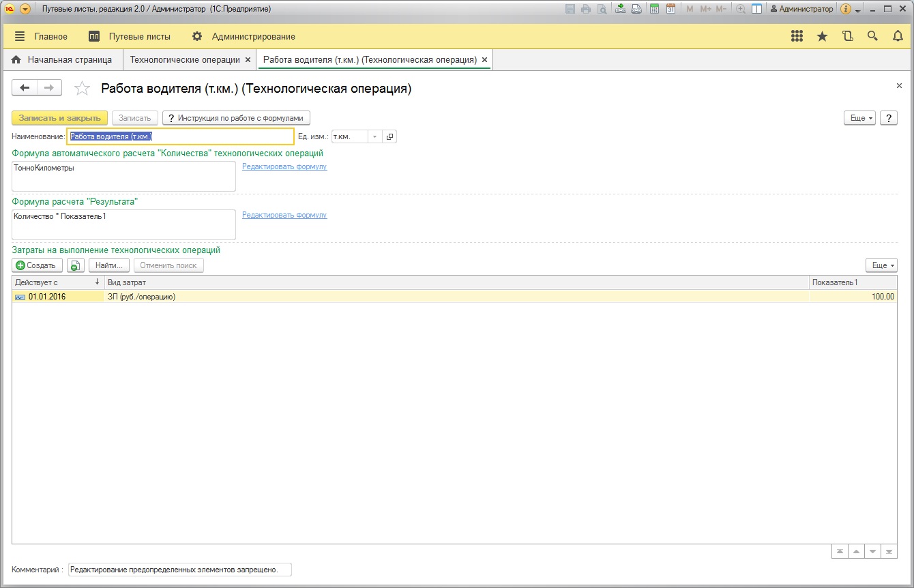Viewport: 914px width, 588px height.
Task: Open the Администрирование section
Action: (x=244, y=36)
